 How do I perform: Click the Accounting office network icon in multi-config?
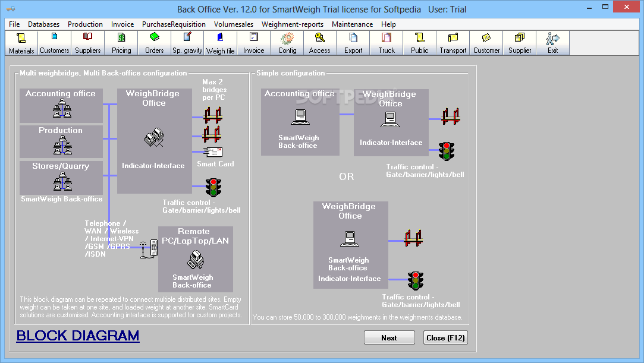tap(62, 109)
